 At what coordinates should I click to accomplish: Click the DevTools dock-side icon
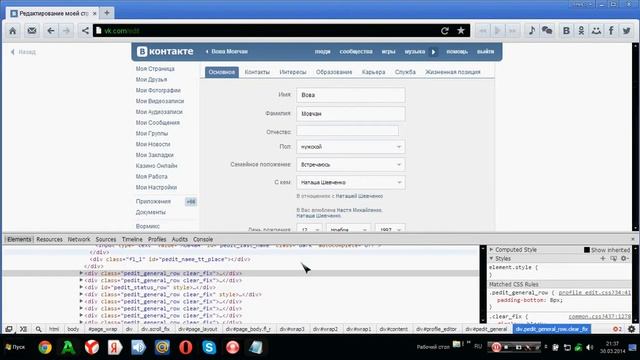[x=9, y=329]
